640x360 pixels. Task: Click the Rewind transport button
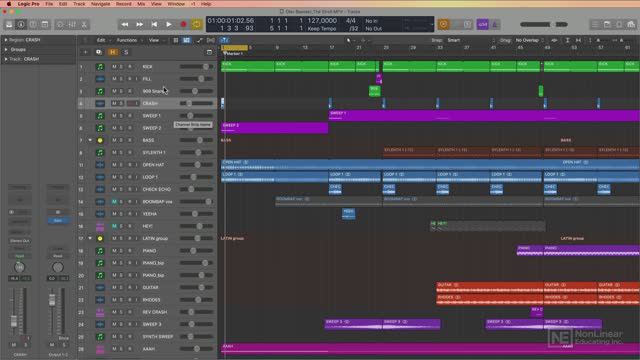(x=124, y=24)
